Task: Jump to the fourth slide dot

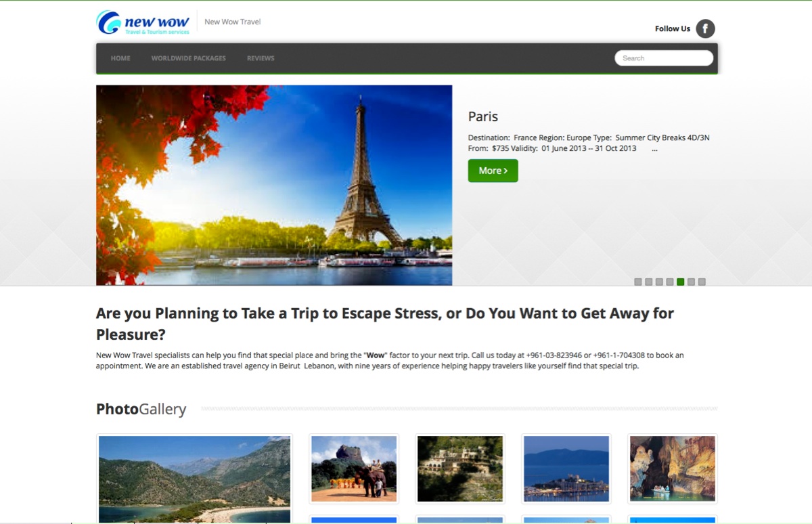Action: [670, 282]
